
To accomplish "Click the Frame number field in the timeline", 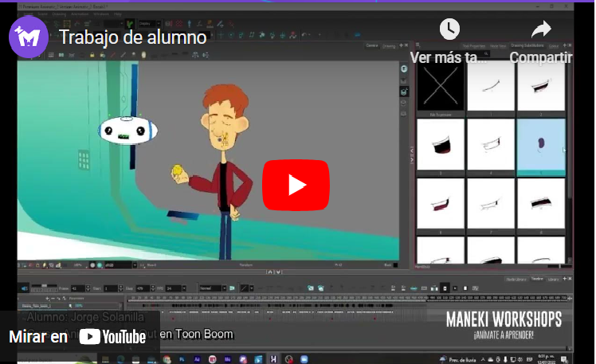I will tap(77, 288).
